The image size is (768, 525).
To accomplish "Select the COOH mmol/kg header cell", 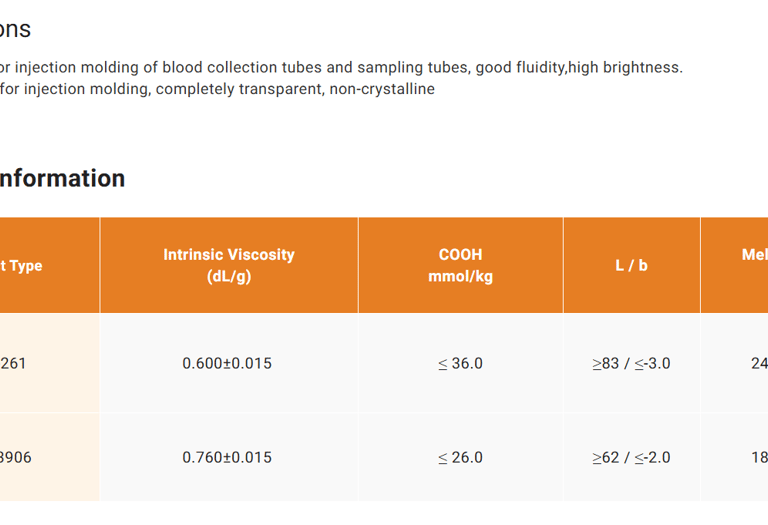I will 460,265.
